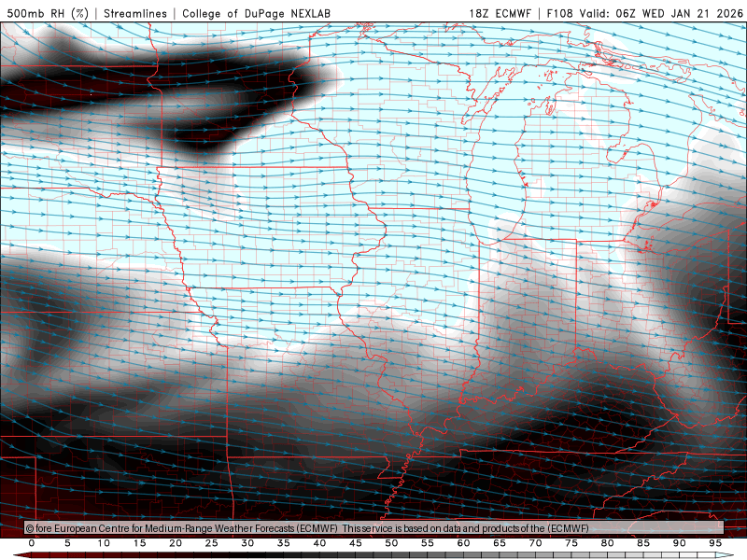Select the "10" label on the color scale

point(104,543)
